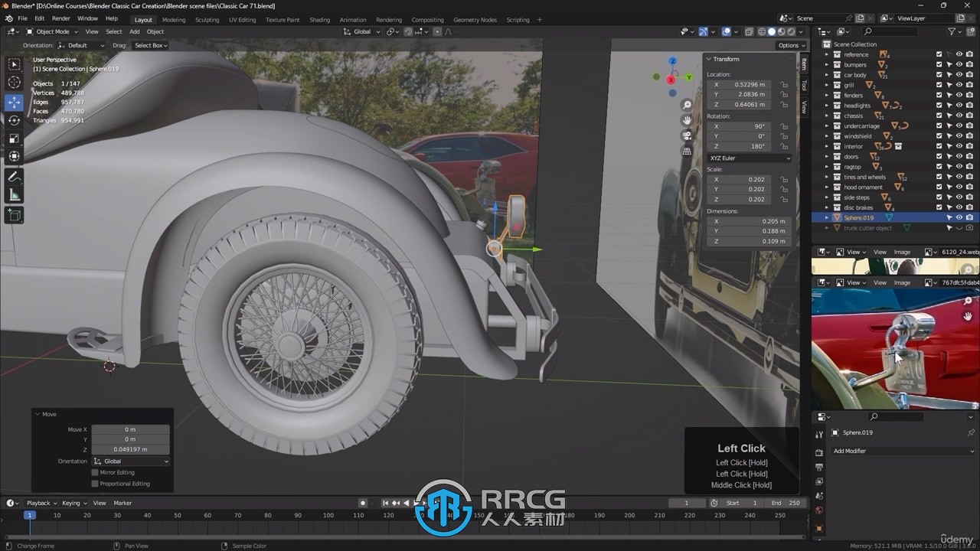Choose the Move tool
Screen dimensions: 980x551
[x=14, y=102]
